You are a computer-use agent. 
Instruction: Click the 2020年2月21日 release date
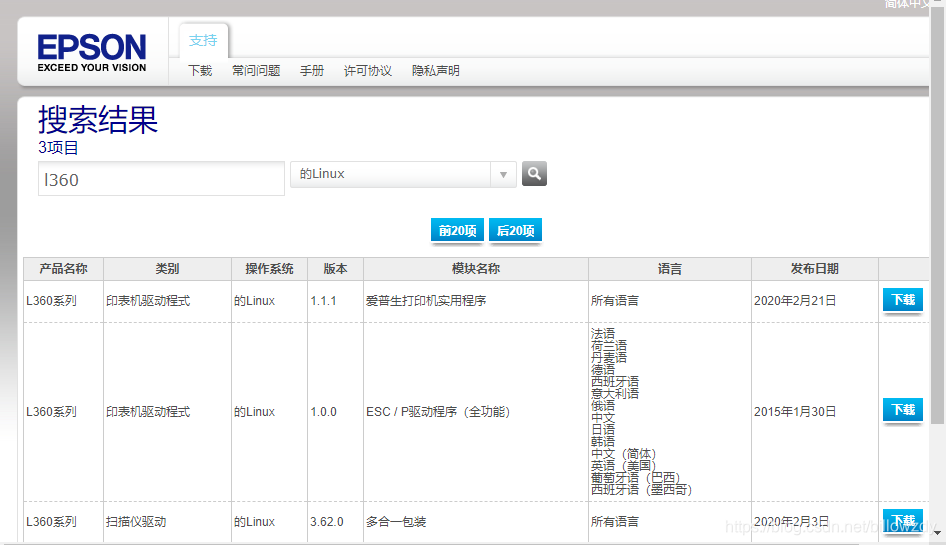[x=795, y=301]
